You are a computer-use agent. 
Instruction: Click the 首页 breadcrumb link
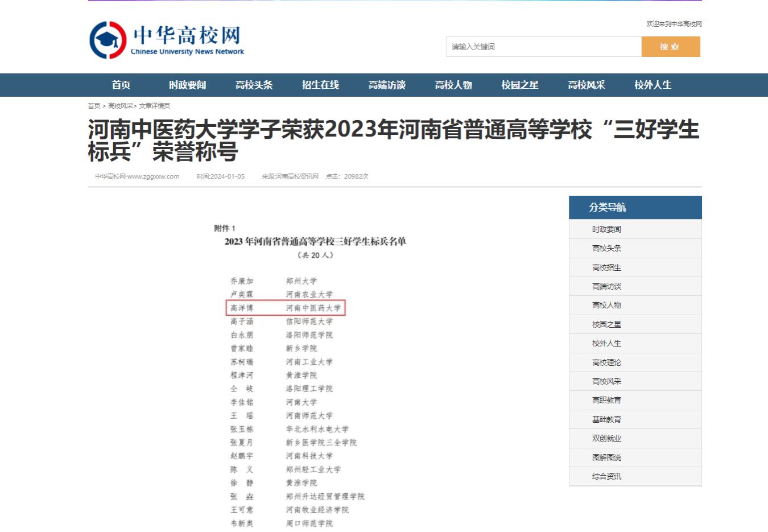click(x=94, y=106)
